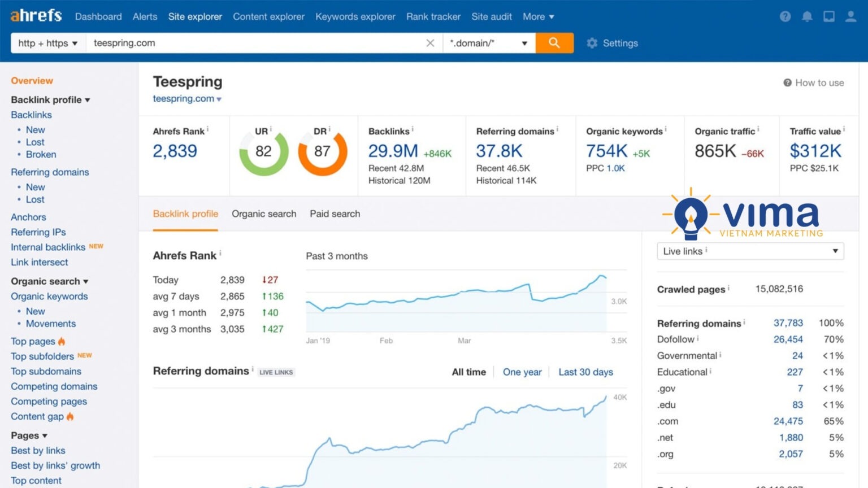This screenshot has height=488, width=868.
Task: Expand the Live links dropdown
Action: [750, 251]
